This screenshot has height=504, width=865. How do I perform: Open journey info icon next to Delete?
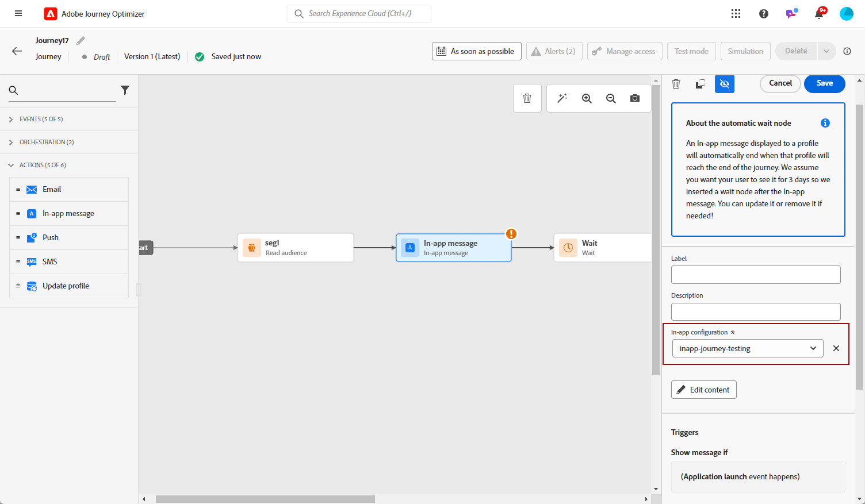click(x=847, y=51)
